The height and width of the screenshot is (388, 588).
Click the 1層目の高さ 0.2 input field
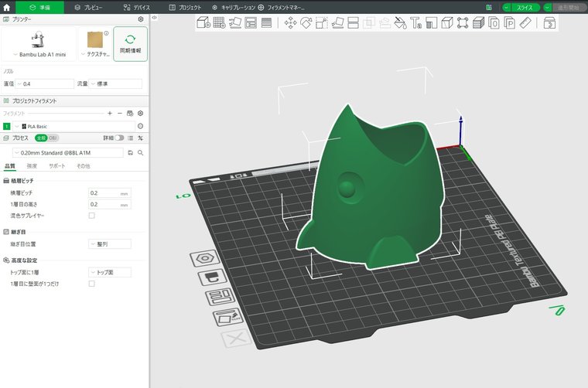pos(110,205)
